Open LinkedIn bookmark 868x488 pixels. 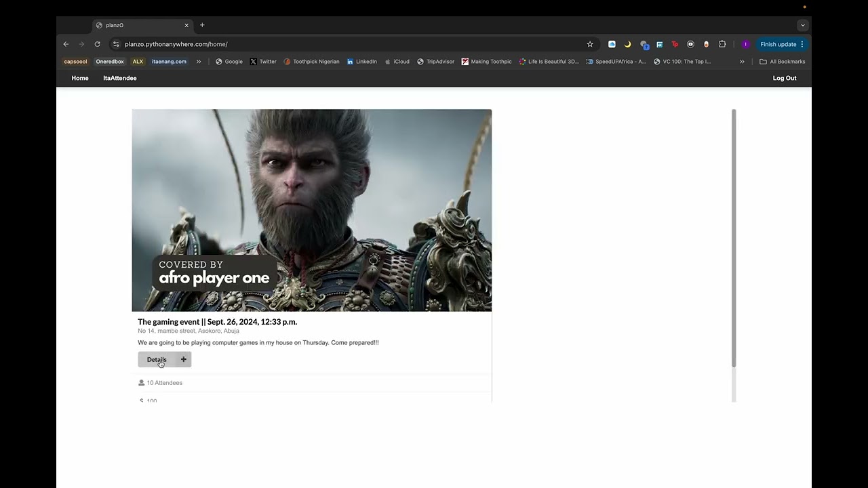(361, 62)
